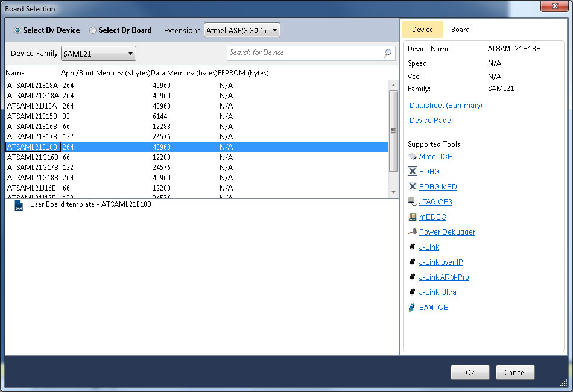Choose Select By Board radio button
573x392 pixels.
click(93, 30)
